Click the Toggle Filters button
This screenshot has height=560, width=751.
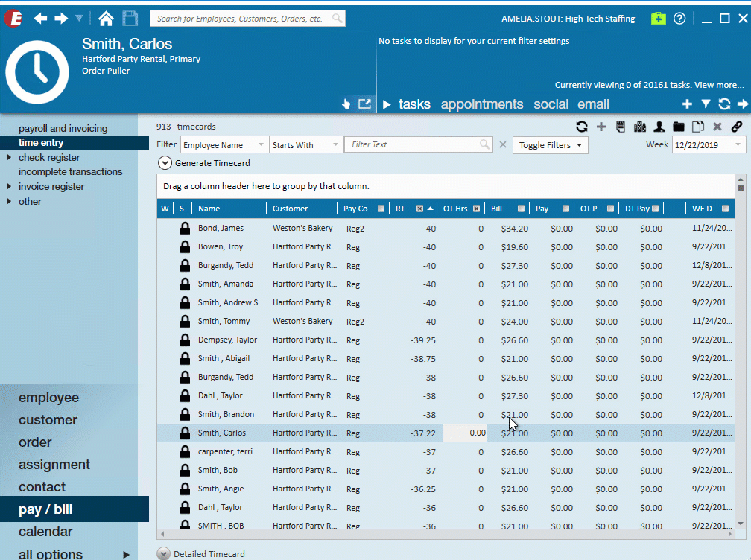pos(550,145)
